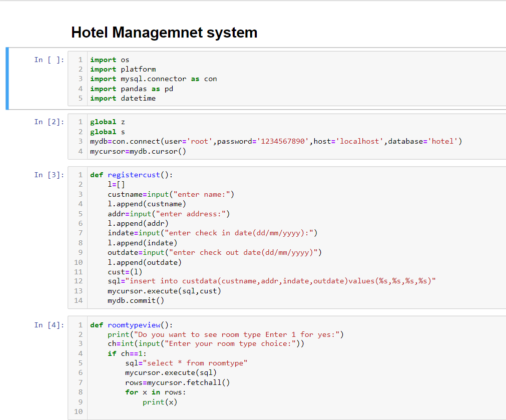Place cursor on "mydb.commit()" line
The height and width of the screenshot is (420, 506).
136,301
